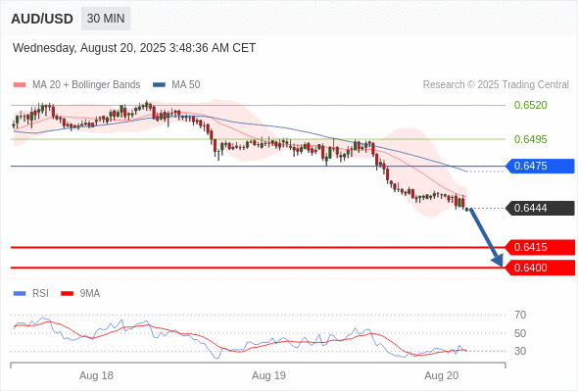The width and height of the screenshot is (578, 392).
Task: Click the MA 20 + Bollinger Bands swatch
Action: (x=20, y=85)
